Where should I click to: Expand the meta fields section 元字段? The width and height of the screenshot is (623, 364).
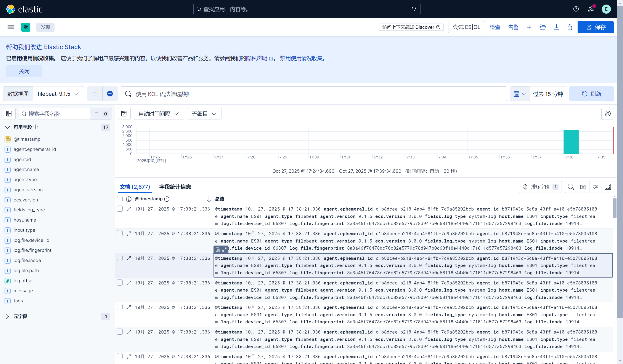tap(7, 316)
